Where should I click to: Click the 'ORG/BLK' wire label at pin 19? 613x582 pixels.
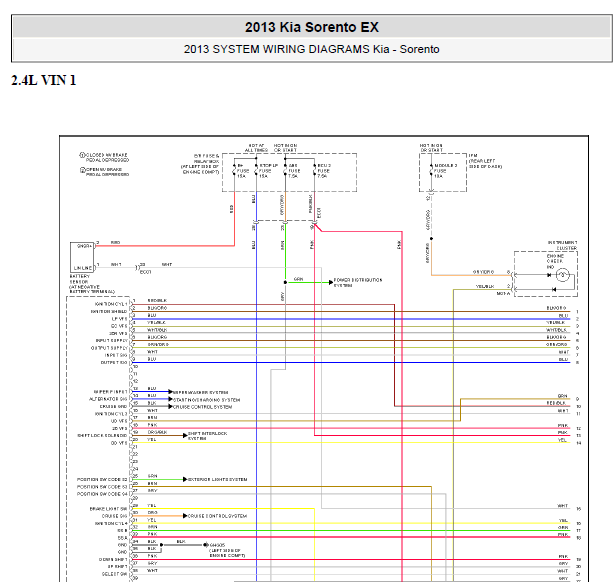tap(158, 432)
